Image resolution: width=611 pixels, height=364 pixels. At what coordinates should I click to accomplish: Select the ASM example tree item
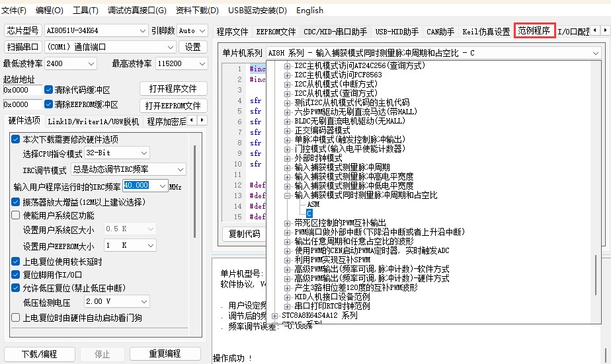[x=313, y=204]
